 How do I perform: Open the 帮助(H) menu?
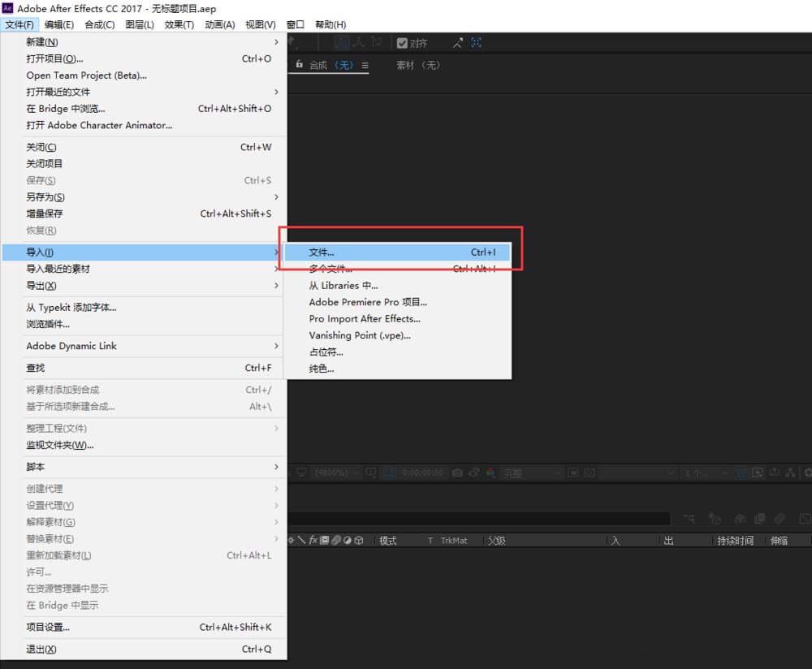(x=330, y=24)
